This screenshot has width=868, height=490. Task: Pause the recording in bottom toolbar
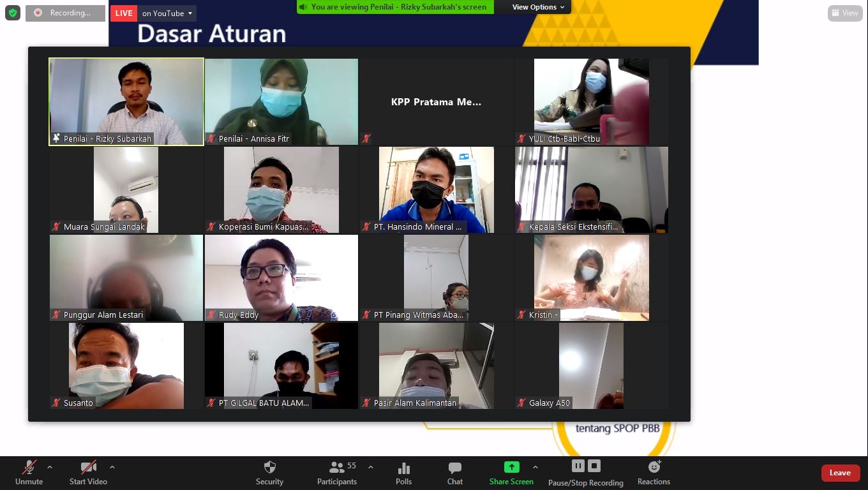[x=578, y=466]
